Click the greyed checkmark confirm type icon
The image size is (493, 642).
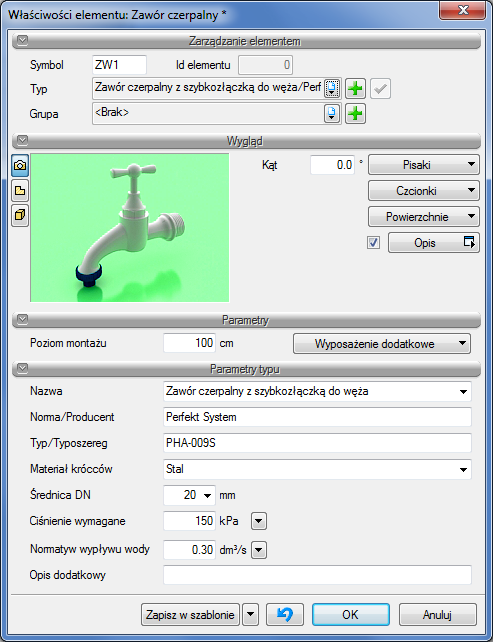click(x=380, y=88)
